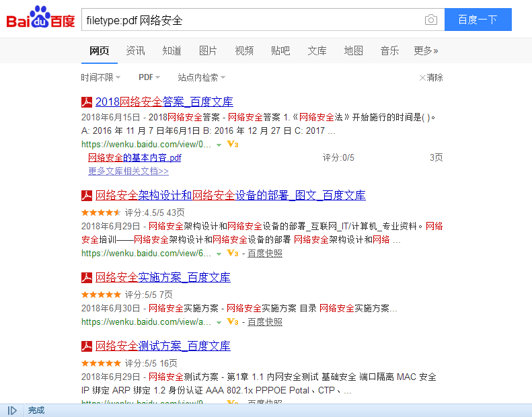Click PDF icon beside 网络安全测试方案 result
The width and height of the screenshot is (532, 417).
[87, 346]
